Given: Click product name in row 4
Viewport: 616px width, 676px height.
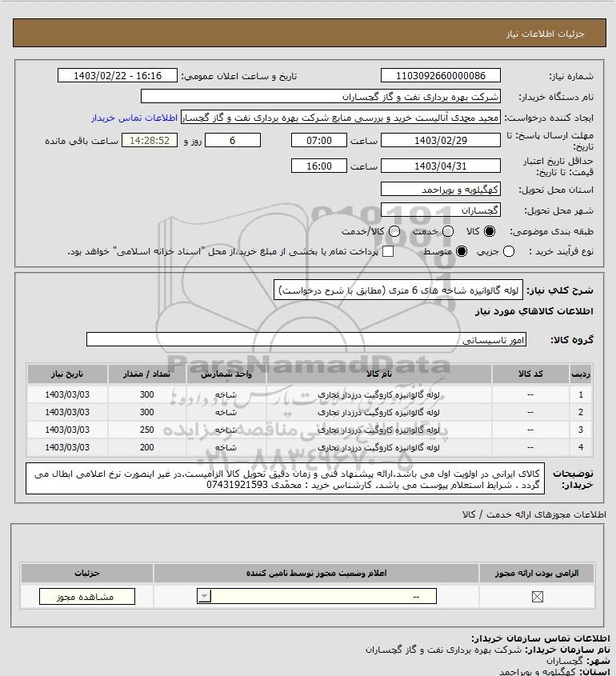Looking at the screenshot, I should point(378,447).
